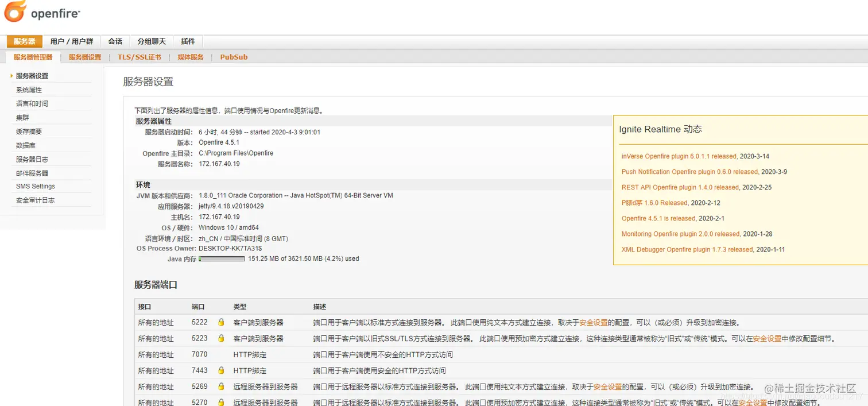Viewport: 868px width, 406px height.
Task: Open the 用户 / 用户群 tab
Action: [72, 41]
